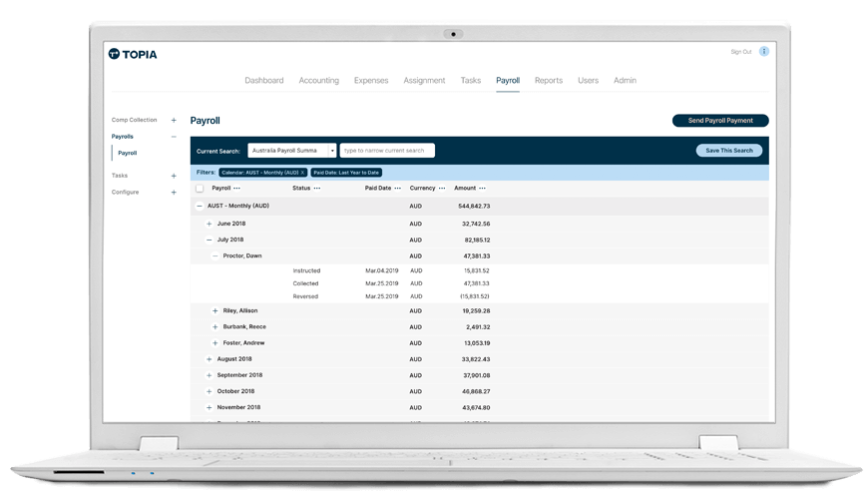Tick the select-all checkbox in table header
This screenshot has width=868, height=499.
click(200, 189)
